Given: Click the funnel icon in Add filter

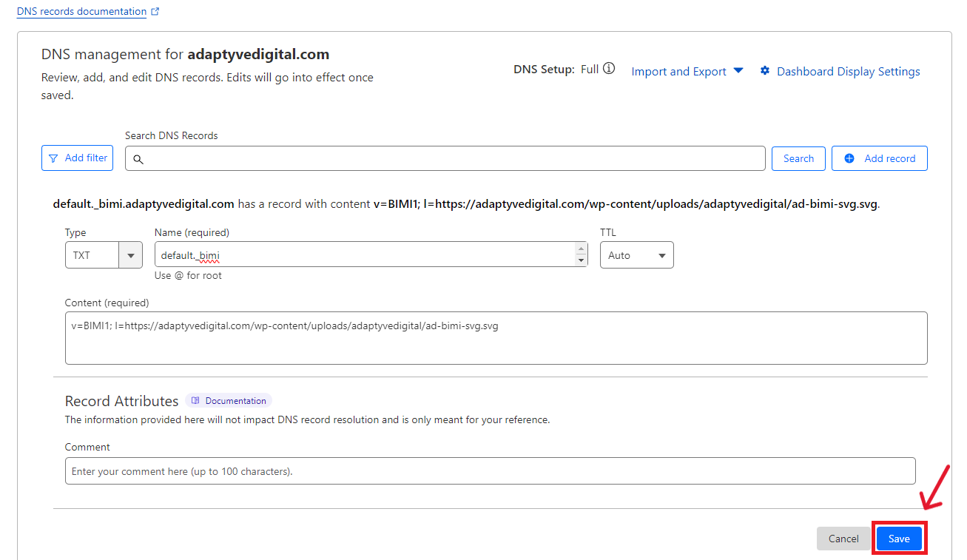Looking at the screenshot, I should pos(53,158).
